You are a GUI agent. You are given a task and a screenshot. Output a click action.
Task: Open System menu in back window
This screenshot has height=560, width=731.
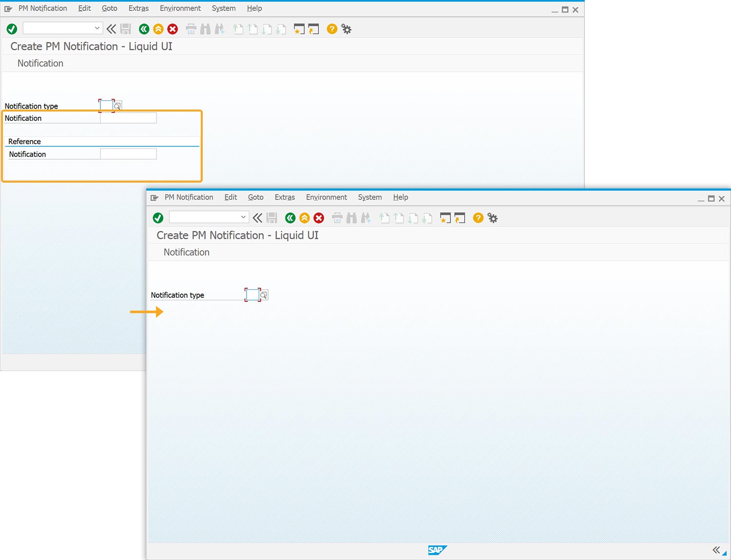224,8
